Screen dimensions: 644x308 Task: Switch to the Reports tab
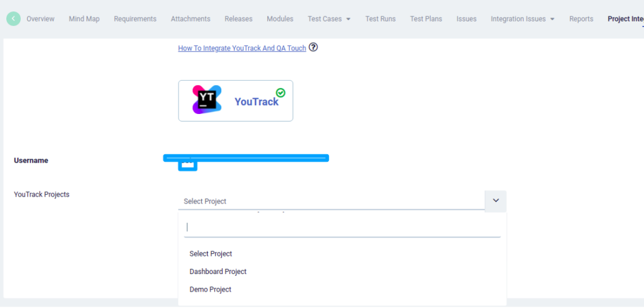(x=581, y=19)
